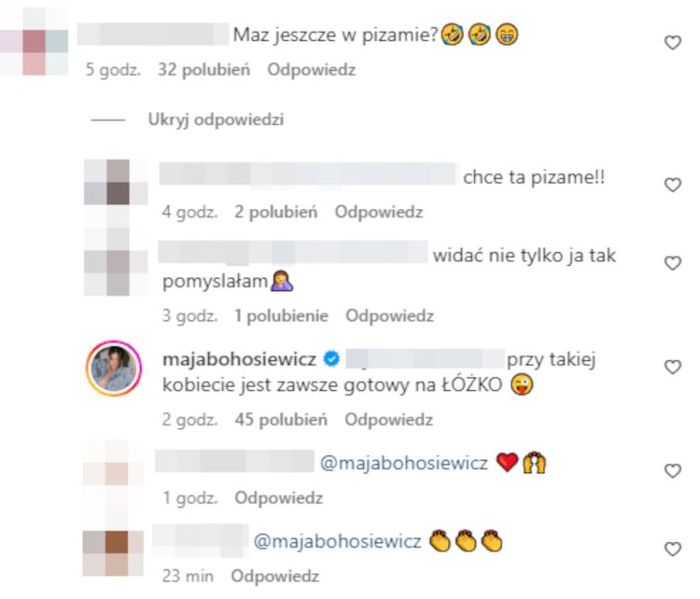View the 45 polubień likes list

pyautogui.click(x=281, y=420)
